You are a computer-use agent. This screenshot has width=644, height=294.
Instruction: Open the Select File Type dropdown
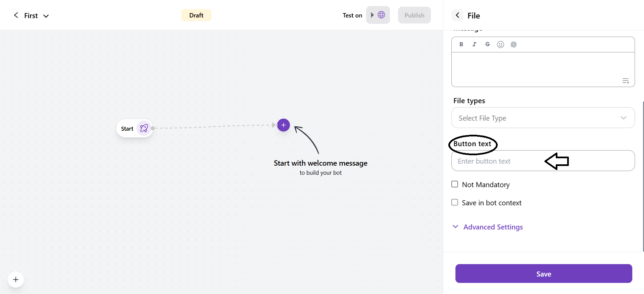coord(543,118)
